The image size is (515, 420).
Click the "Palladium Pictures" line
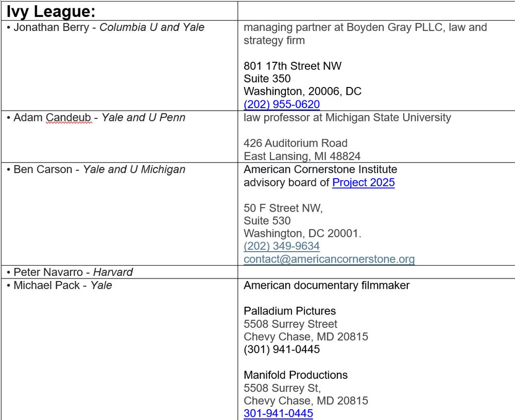point(289,311)
